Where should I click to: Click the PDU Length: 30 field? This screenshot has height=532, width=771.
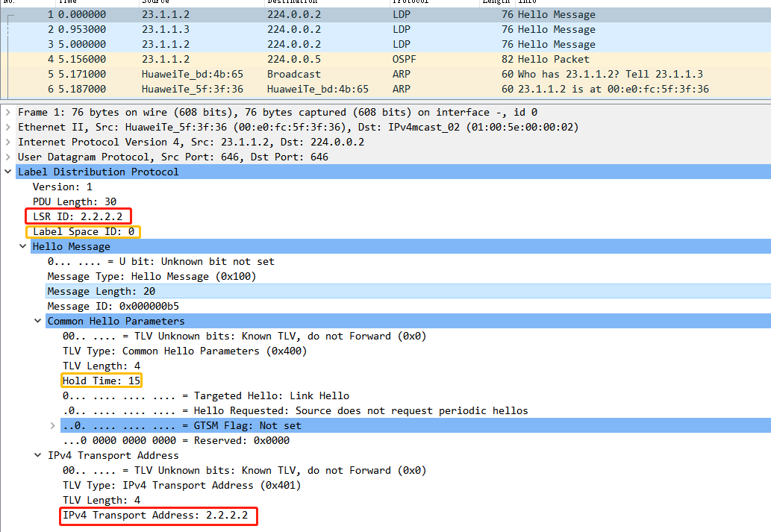(x=75, y=201)
